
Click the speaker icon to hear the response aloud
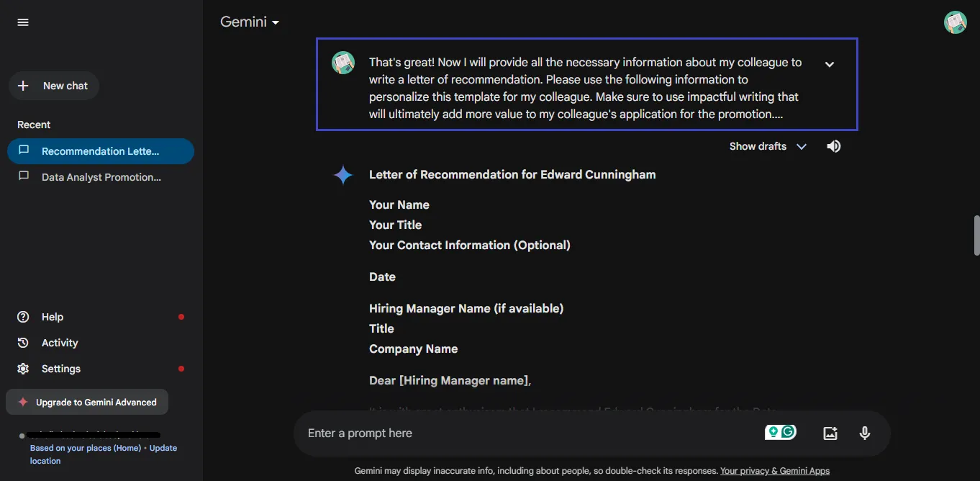833,146
